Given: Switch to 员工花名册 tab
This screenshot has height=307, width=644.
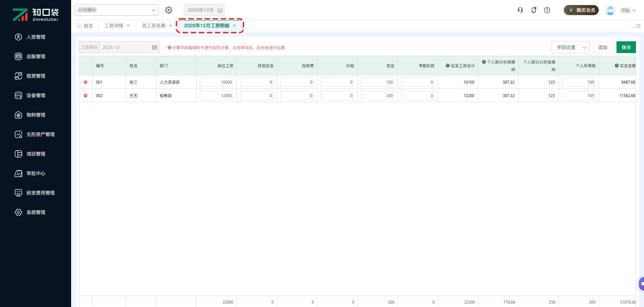Looking at the screenshot, I should (x=154, y=26).
